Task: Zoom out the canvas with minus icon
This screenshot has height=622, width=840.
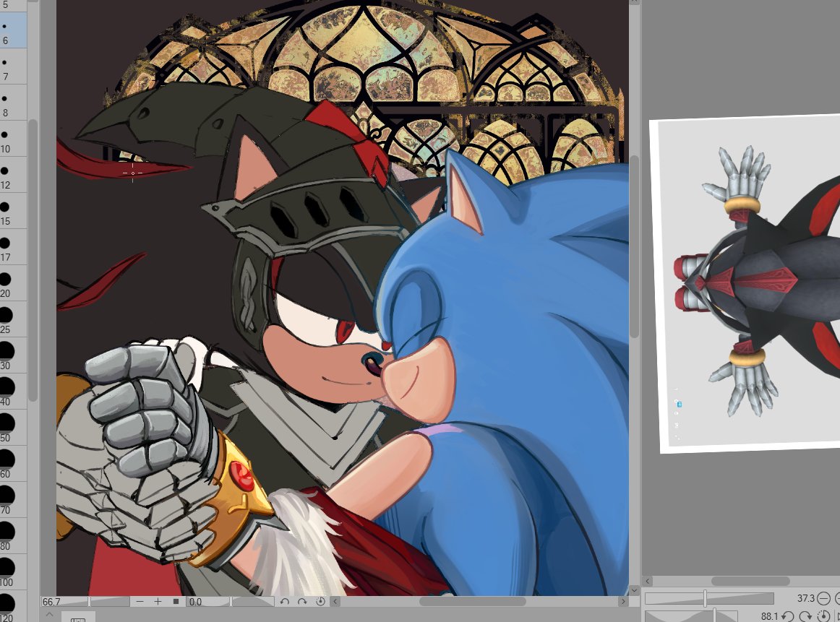Action: click(x=140, y=602)
